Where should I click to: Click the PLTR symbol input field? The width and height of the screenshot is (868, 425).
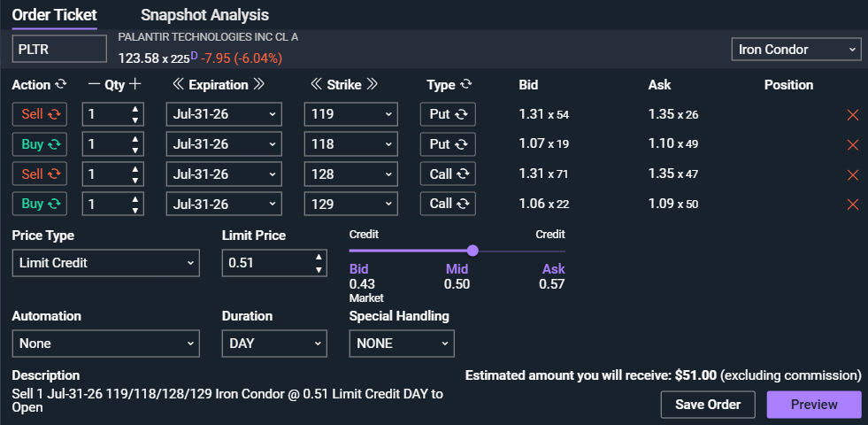point(59,49)
